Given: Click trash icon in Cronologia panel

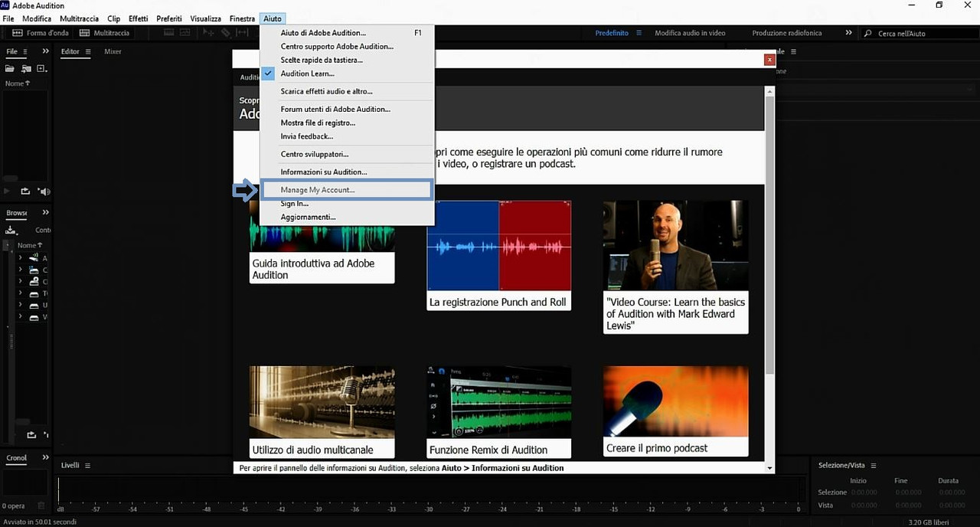Looking at the screenshot, I should pyautogui.click(x=41, y=506).
